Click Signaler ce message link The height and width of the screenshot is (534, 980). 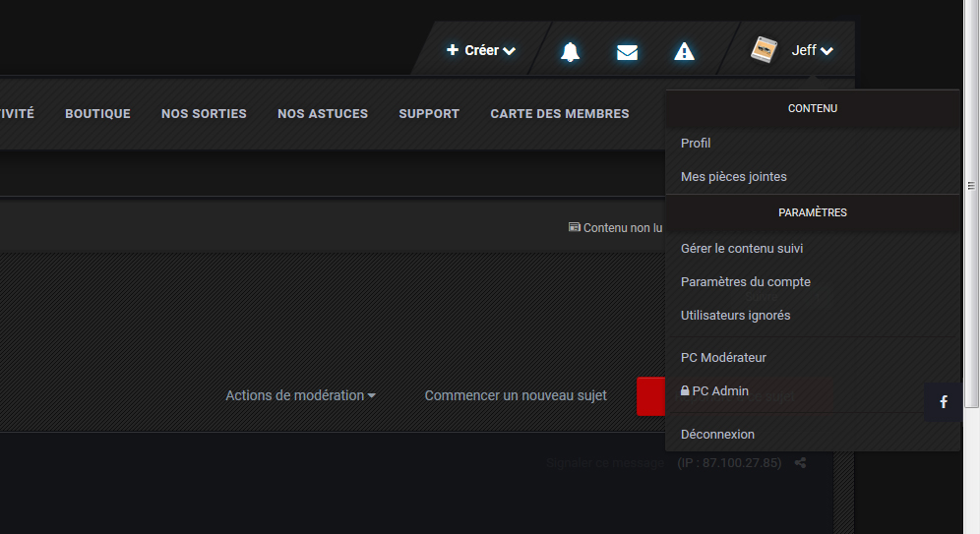[605, 463]
